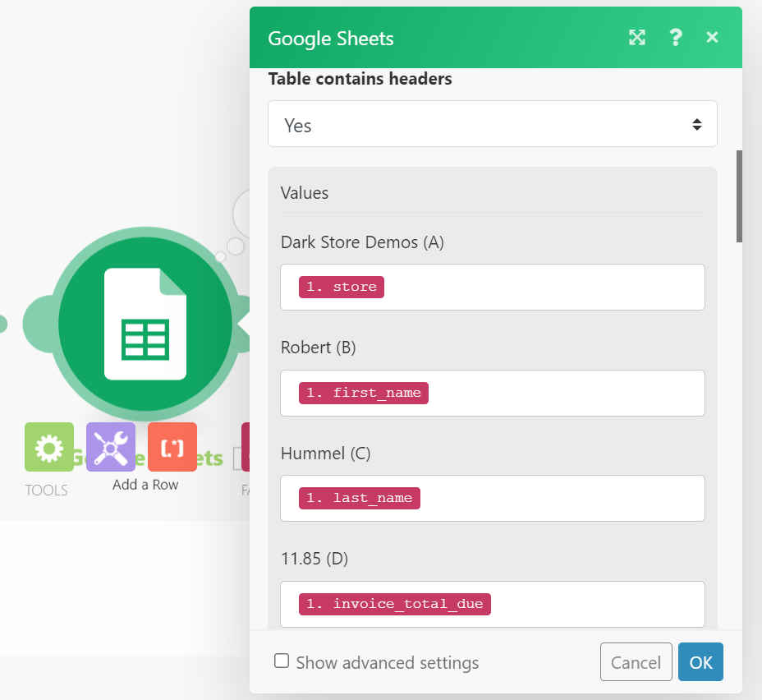762x700 pixels.
Task: Open the Table contains headers dropdown
Action: coord(493,124)
